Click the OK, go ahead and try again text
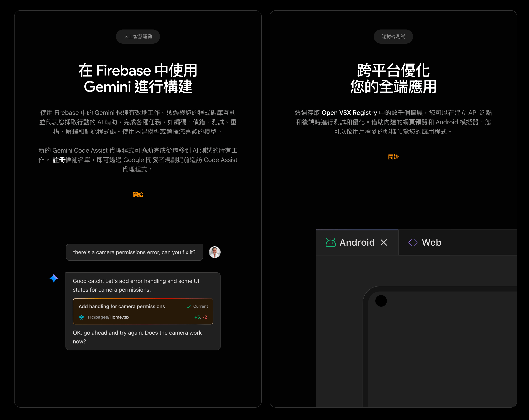 [137, 337]
